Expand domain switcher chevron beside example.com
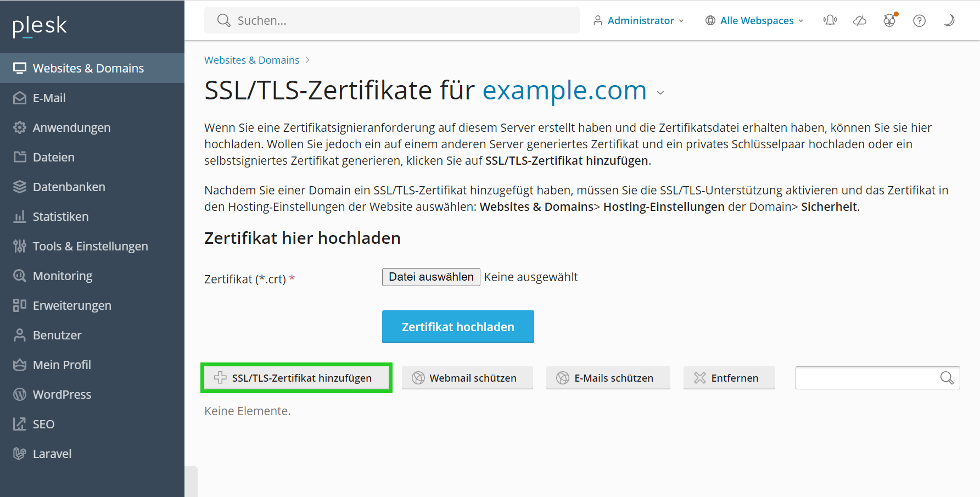The image size is (980, 497). pyautogui.click(x=660, y=93)
